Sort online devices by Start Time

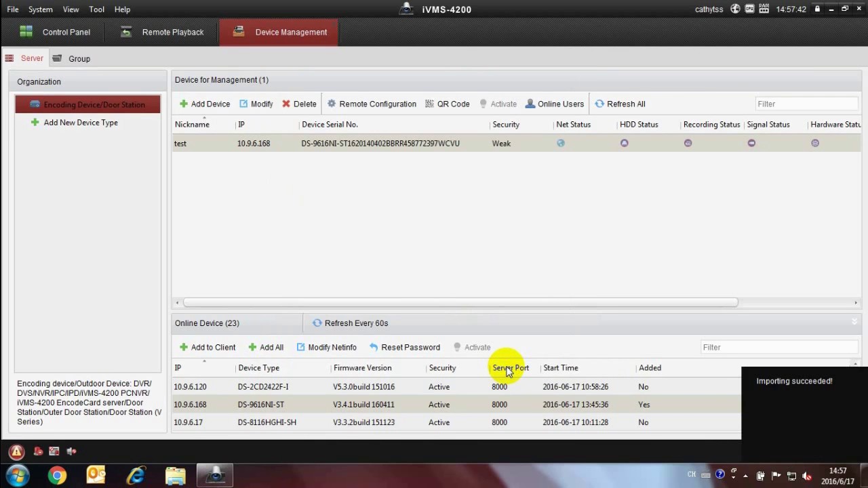561,368
